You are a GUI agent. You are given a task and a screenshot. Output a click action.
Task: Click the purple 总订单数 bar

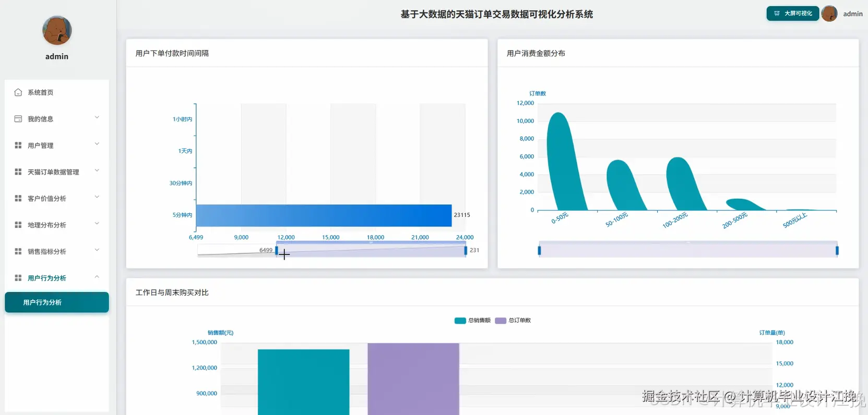[x=413, y=379]
